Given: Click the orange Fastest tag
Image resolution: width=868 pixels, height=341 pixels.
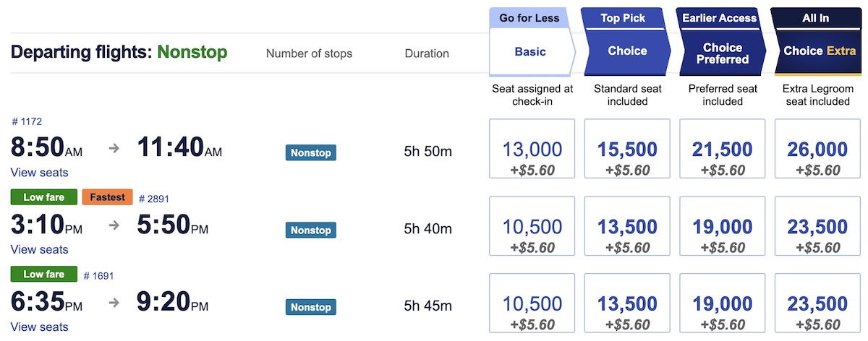Looking at the screenshot, I should [107, 197].
